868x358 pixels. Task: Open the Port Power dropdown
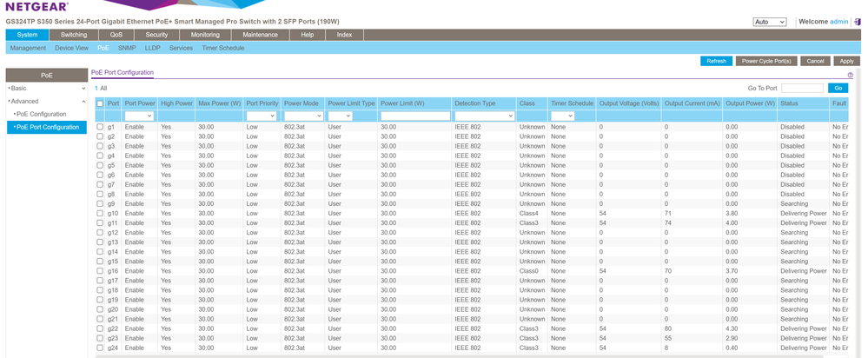pos(139,116)
